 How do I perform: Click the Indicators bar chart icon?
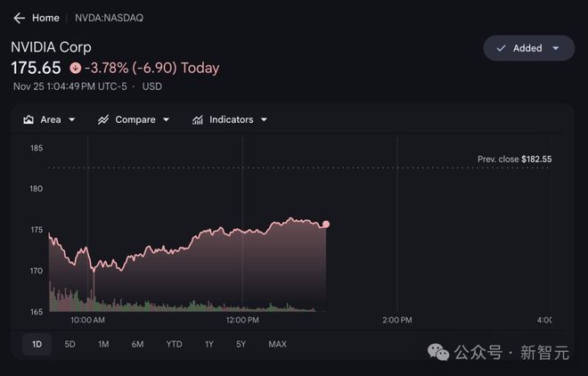point(198,119)
